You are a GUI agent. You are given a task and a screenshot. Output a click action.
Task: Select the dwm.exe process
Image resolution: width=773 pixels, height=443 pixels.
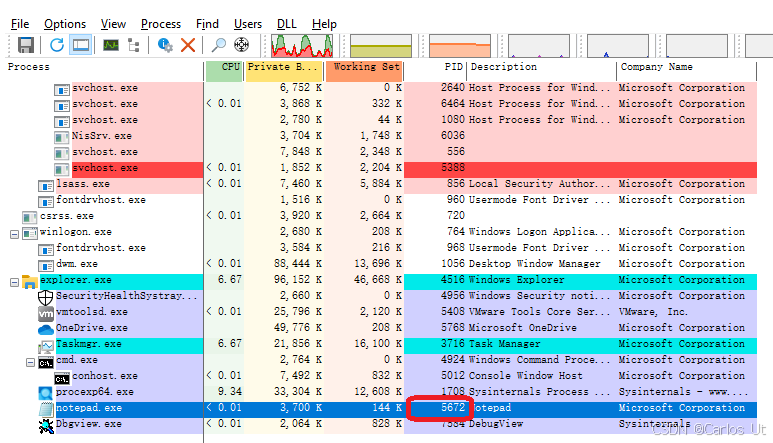[x=77, y=264]
